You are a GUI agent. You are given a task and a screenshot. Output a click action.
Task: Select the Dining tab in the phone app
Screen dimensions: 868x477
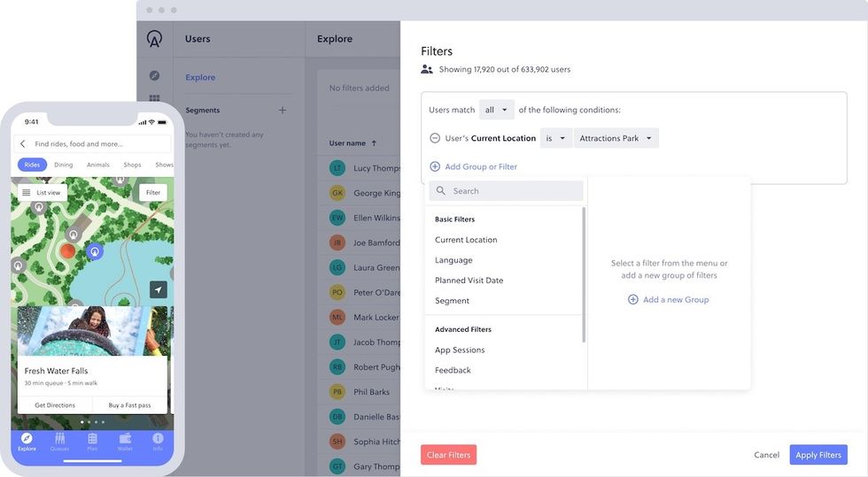point(63,165)
